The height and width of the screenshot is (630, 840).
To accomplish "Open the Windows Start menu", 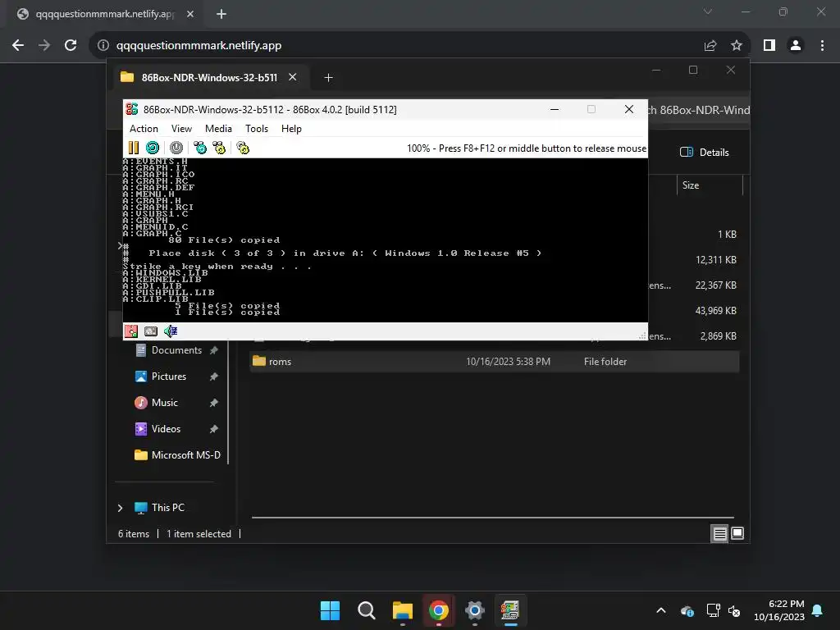I will coord(330,610).
